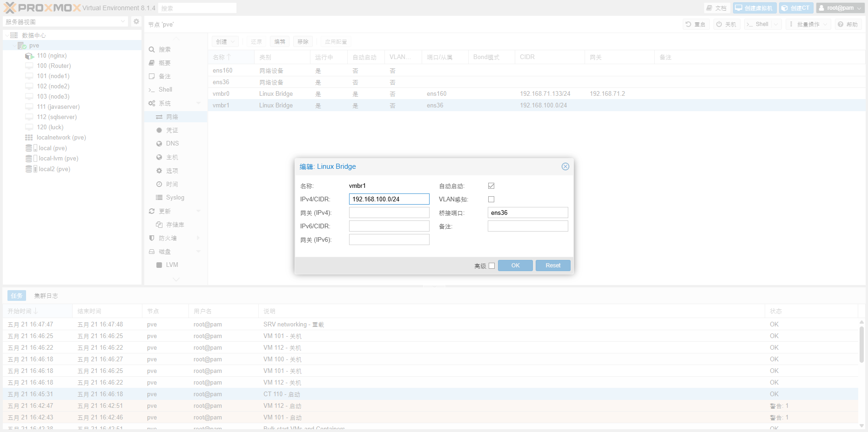The image size is (868, 432).
Task: Open node Search menu item
Action: coord(175,49)
